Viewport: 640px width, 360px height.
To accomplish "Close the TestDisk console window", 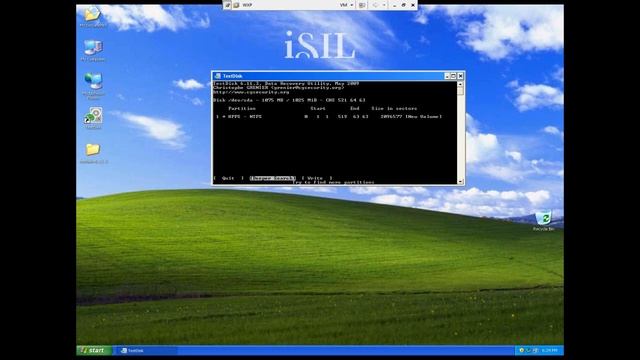I will pyautogui.click(x=460, y=76).
